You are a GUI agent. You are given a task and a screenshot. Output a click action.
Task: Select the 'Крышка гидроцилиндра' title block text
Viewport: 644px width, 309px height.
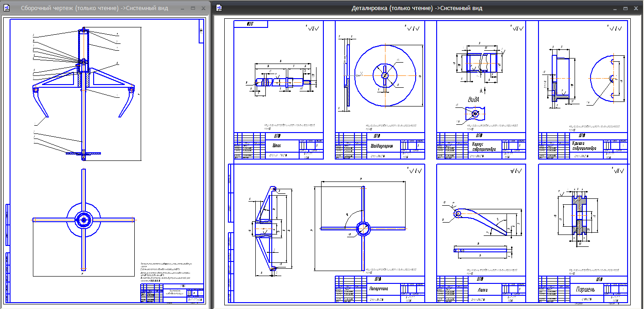point(585,146)
